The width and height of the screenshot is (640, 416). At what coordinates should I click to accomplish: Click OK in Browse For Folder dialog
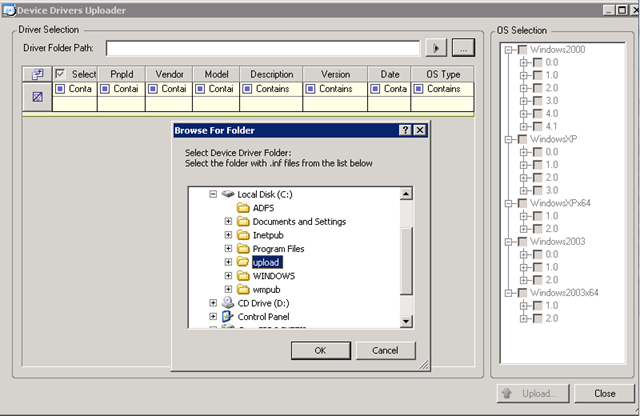coord(319,350)
